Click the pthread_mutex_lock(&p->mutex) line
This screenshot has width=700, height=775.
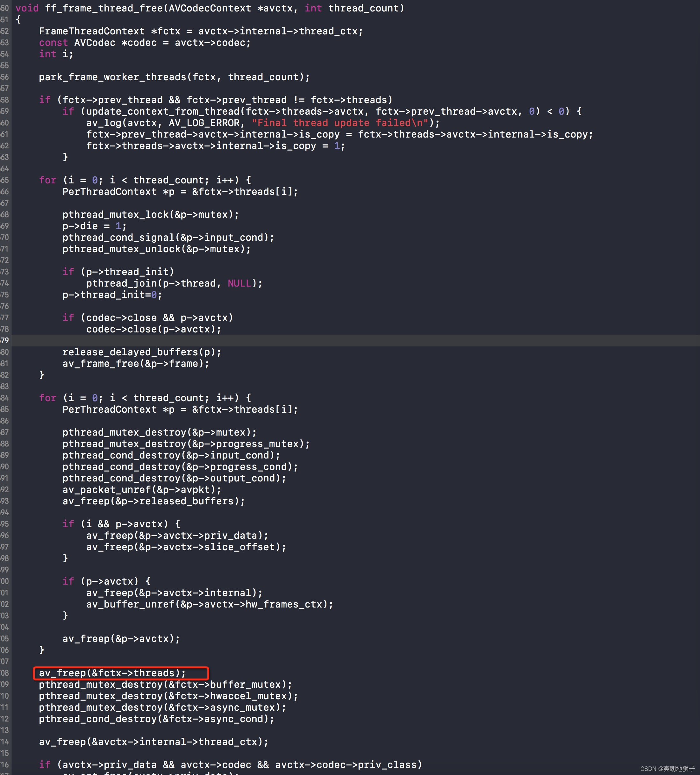(151, 215)
